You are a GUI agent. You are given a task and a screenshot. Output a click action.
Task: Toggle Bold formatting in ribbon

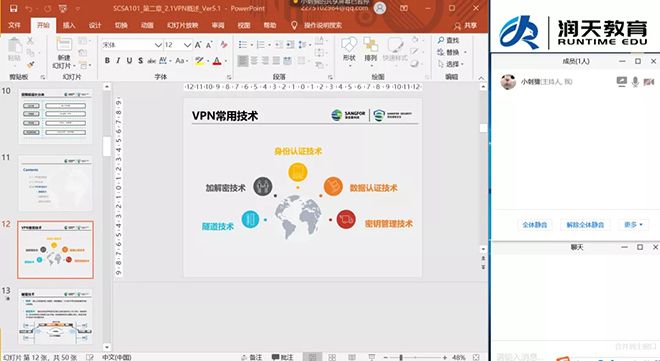[x=107, y=61]
